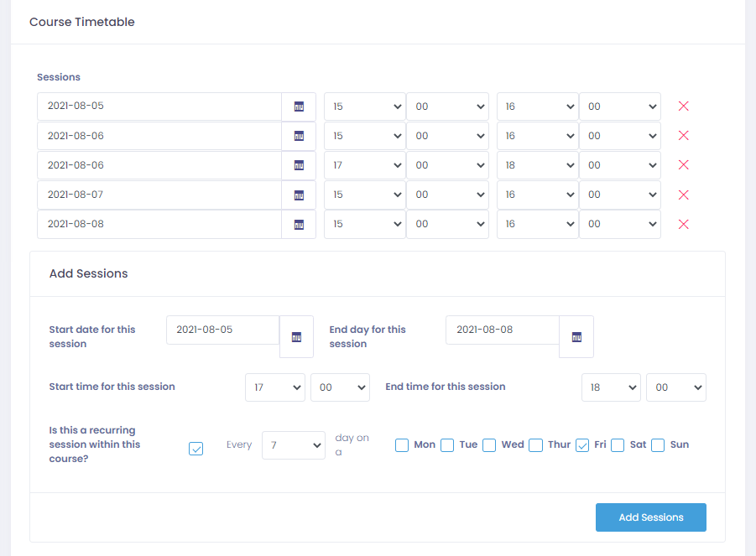
Task: Click the 'End day for this session' date field
Action: [502, 330]
